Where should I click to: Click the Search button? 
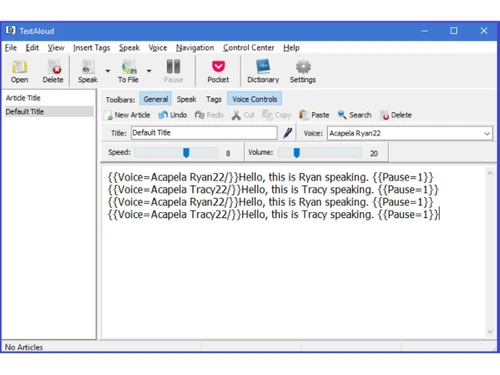tap(354, 115)
